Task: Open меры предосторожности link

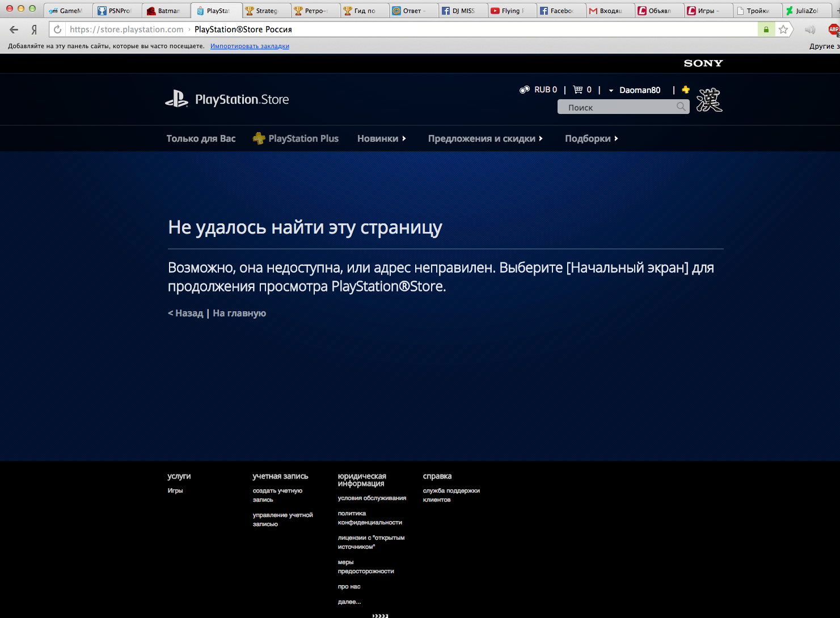Action: 366,566
